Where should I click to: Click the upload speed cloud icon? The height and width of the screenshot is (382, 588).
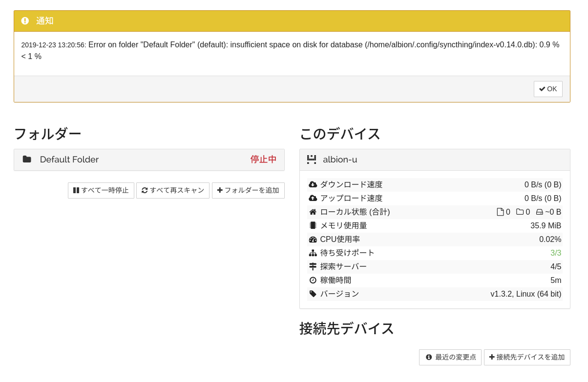[313, 198]
